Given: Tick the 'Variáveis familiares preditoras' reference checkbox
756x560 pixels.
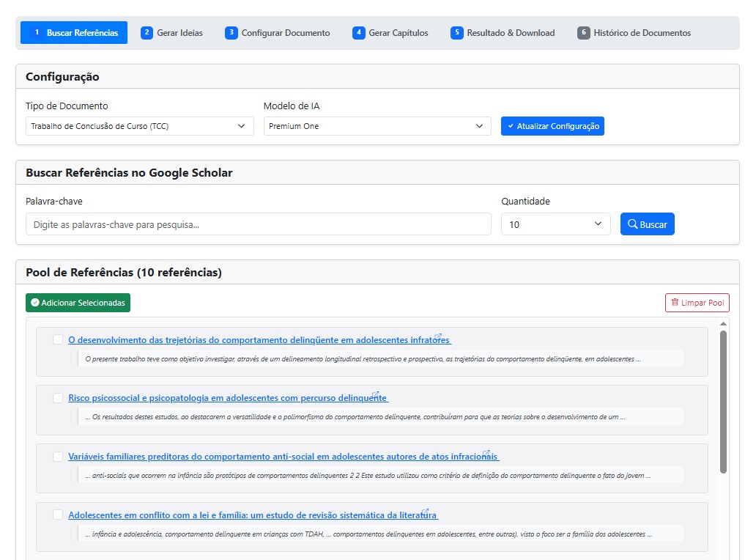Looking at the screenshot, I should pos(58,457).
